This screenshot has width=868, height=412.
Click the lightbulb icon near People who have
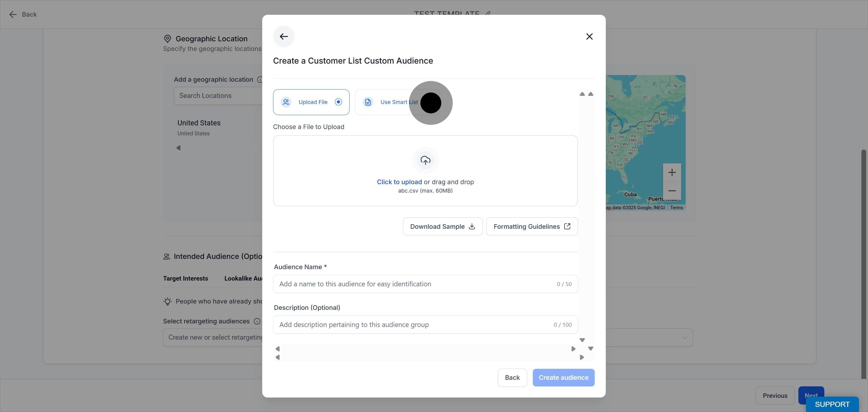[x=168, y=301]
